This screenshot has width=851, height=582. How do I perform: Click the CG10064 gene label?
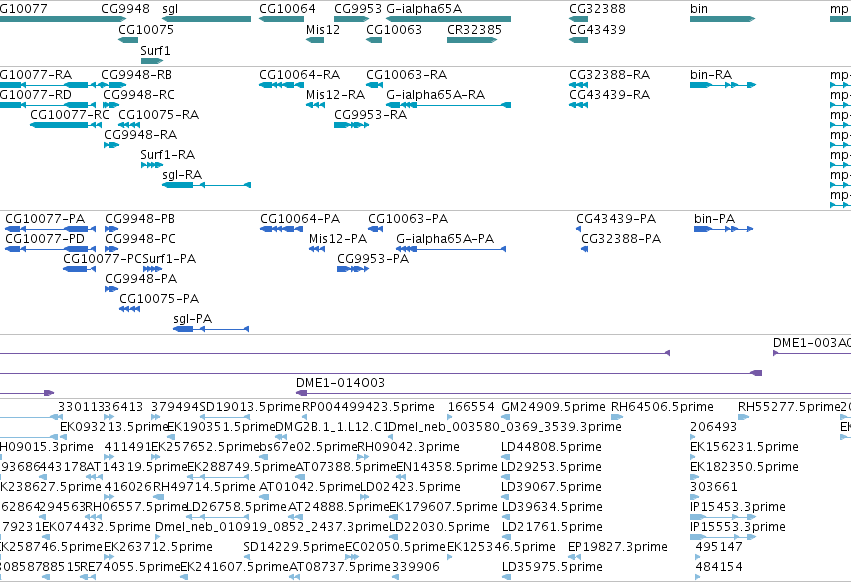click(x=287, y=9)
